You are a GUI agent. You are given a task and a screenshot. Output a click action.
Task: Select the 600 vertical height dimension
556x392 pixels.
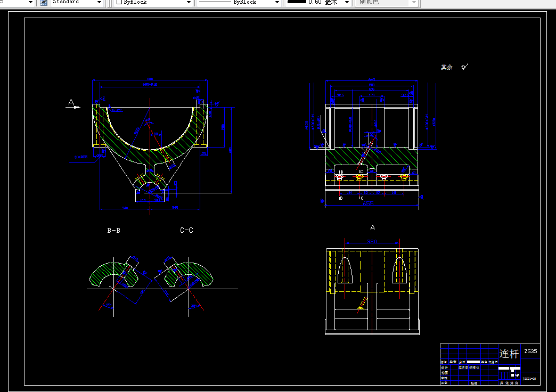point(230,150)
